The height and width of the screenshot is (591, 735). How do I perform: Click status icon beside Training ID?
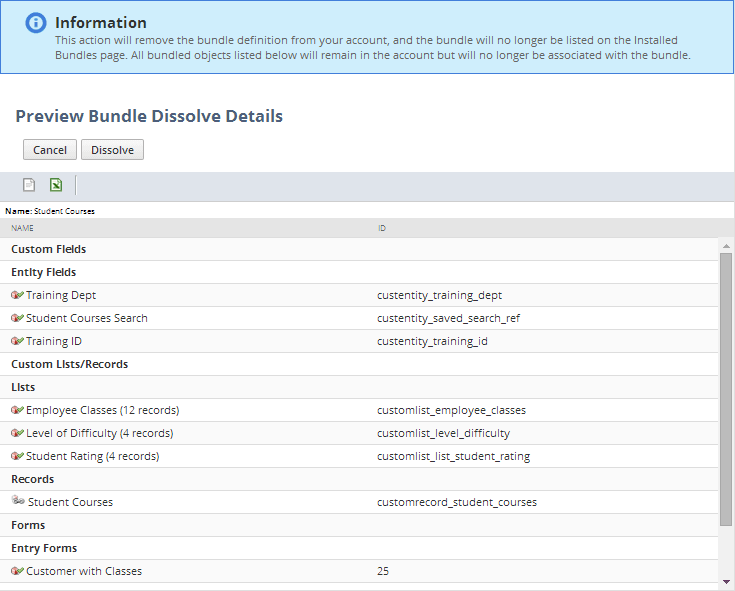[17, 341]
